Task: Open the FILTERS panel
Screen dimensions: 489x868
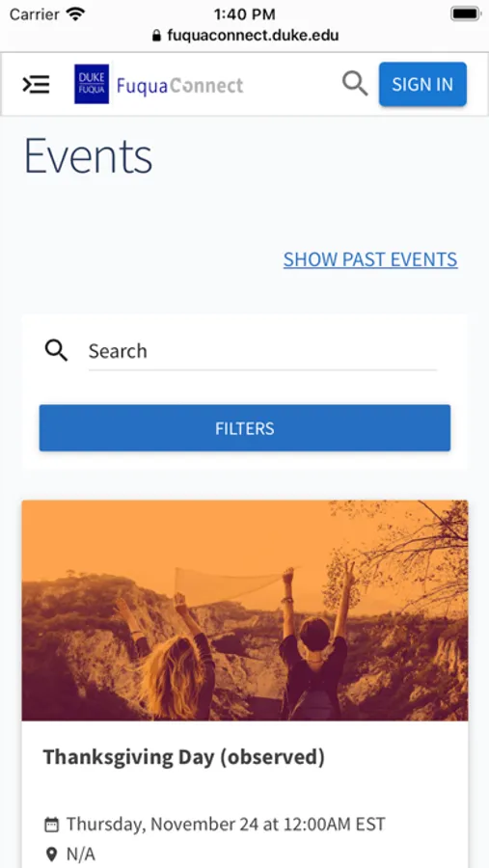Action: [x=245, y=428]
